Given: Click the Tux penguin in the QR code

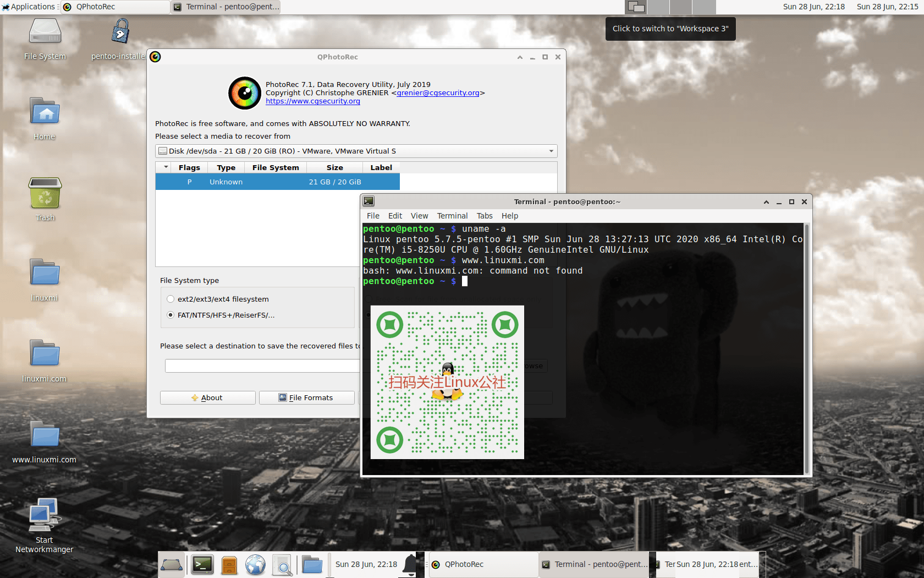Looking at the screenshot, I should [448, 381].
